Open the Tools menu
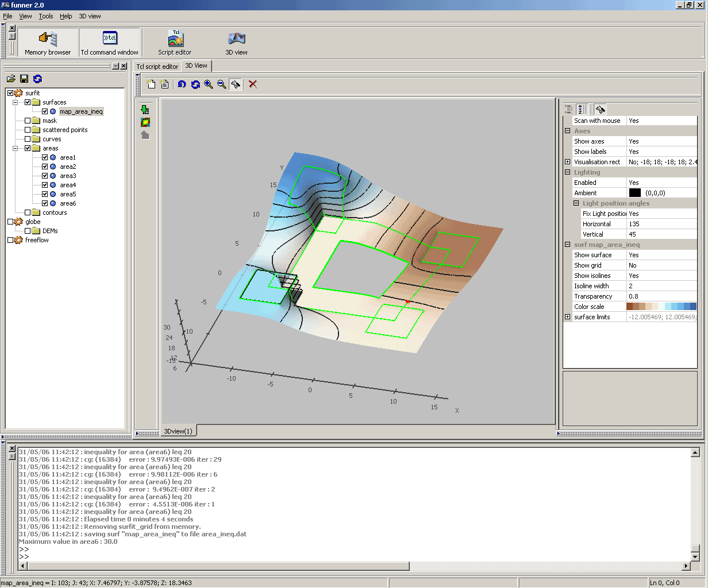Image resolution: width=708 pixels, height=588 pixels. pyautogui.click(x=46, y=16)
